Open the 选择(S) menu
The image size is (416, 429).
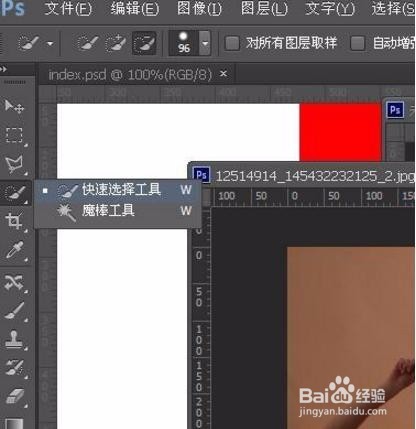(x=393, y=9)
